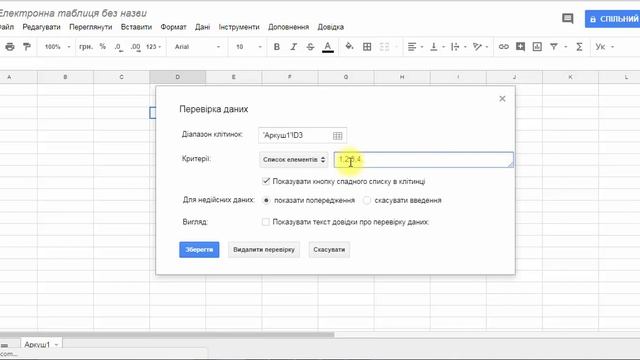Click the Спільний share button
The height and width of the screenshot is (360, 640).
612,19
